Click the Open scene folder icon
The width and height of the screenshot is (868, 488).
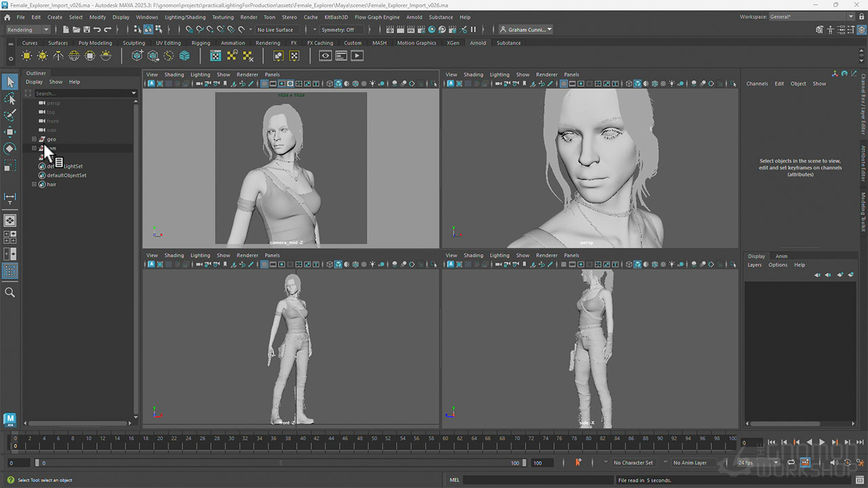coord(75,30)
